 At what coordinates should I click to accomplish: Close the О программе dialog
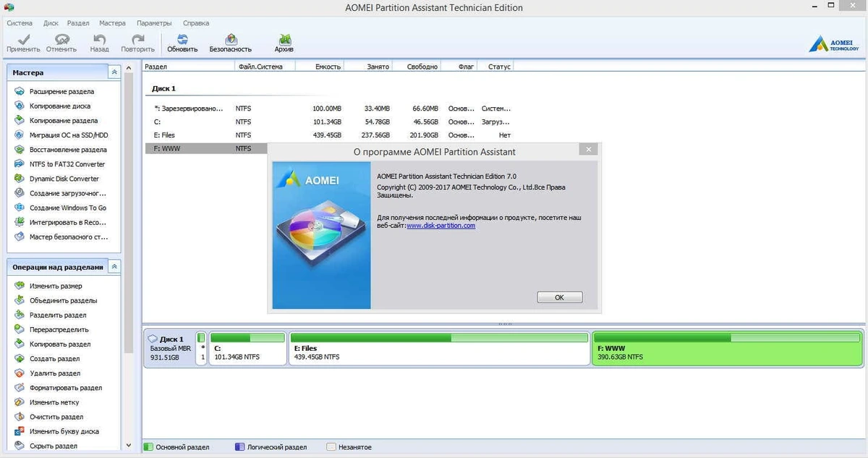coord(588,149)
